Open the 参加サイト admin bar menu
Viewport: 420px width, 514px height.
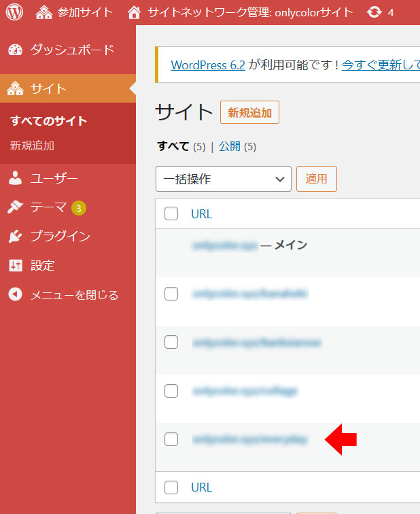pos(75,12)
